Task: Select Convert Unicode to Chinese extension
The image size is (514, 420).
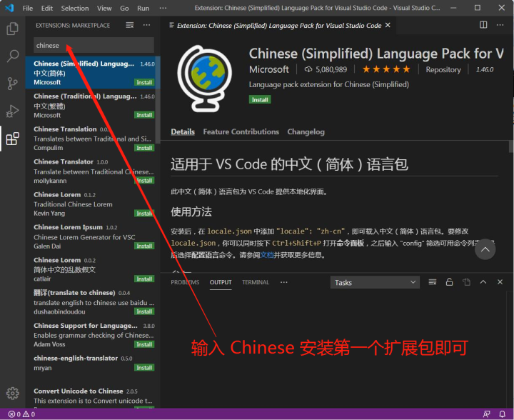Action: 93,396
